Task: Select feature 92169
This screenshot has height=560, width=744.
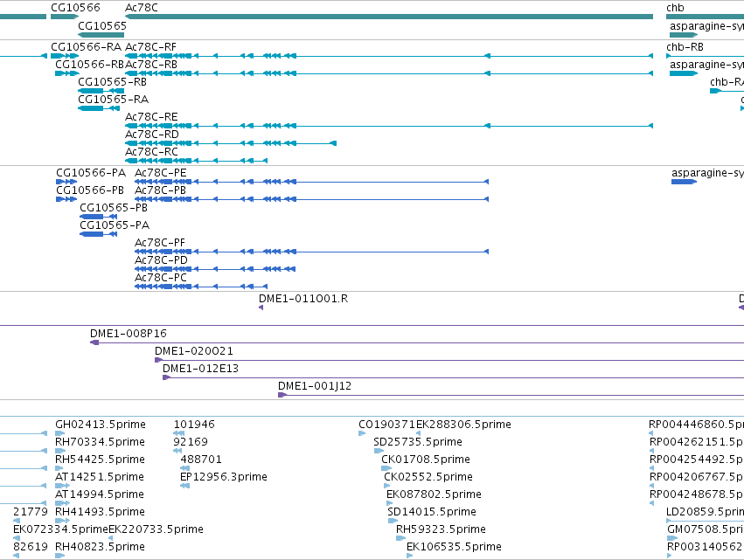Action: tap(177, 451)
